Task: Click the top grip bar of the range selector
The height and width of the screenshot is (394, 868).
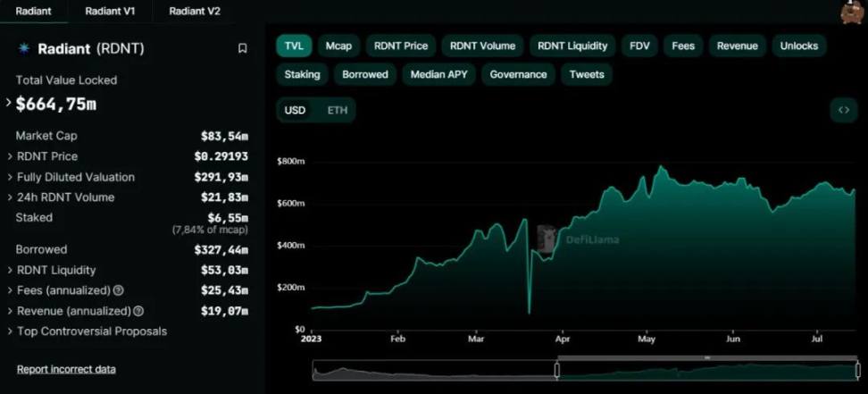Action: [x=707, y=358]
